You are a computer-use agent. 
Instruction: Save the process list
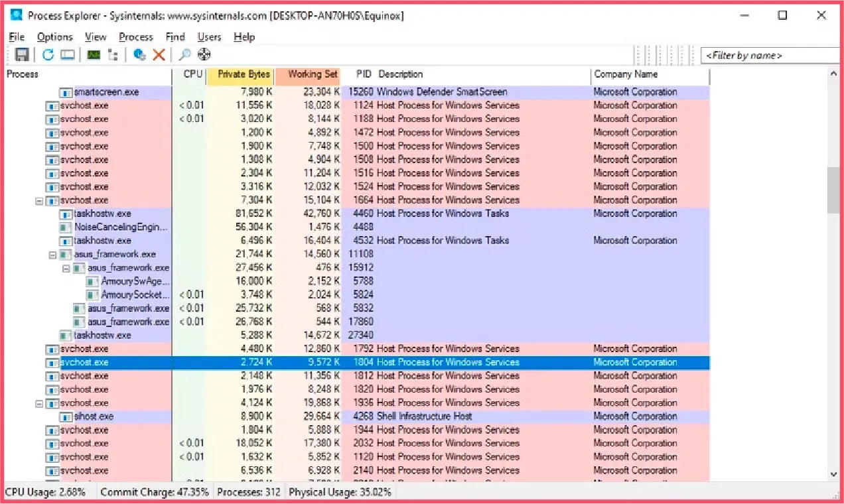tap(22, 54)
